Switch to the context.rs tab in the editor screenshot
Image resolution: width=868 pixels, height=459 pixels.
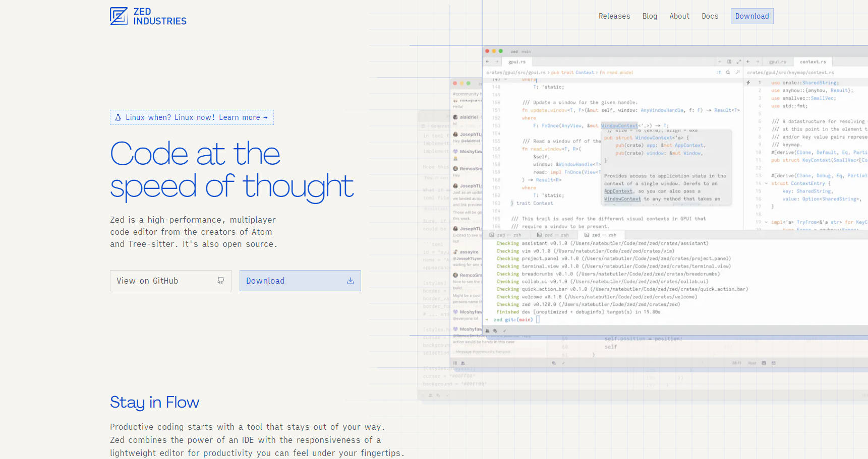click(813, 62)
